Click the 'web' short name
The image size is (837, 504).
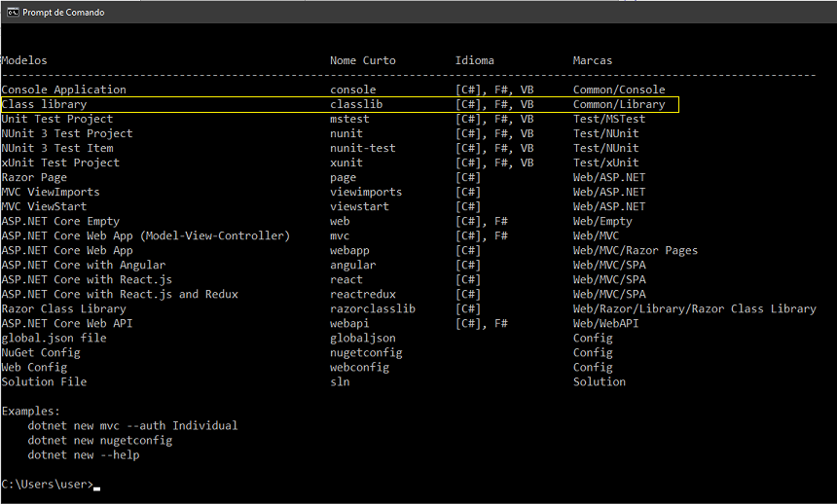tap(340, 221)
